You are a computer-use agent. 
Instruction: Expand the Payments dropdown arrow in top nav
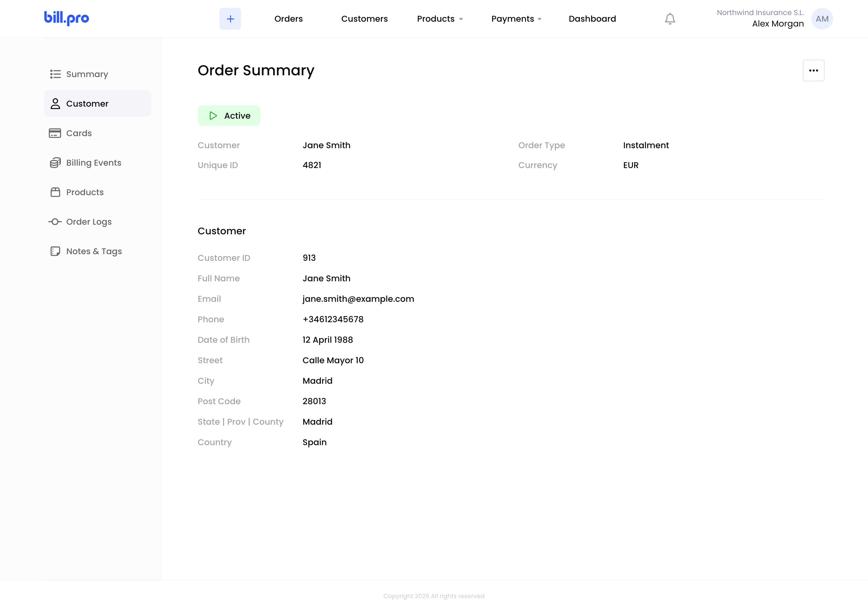click(x=539, y=19)
